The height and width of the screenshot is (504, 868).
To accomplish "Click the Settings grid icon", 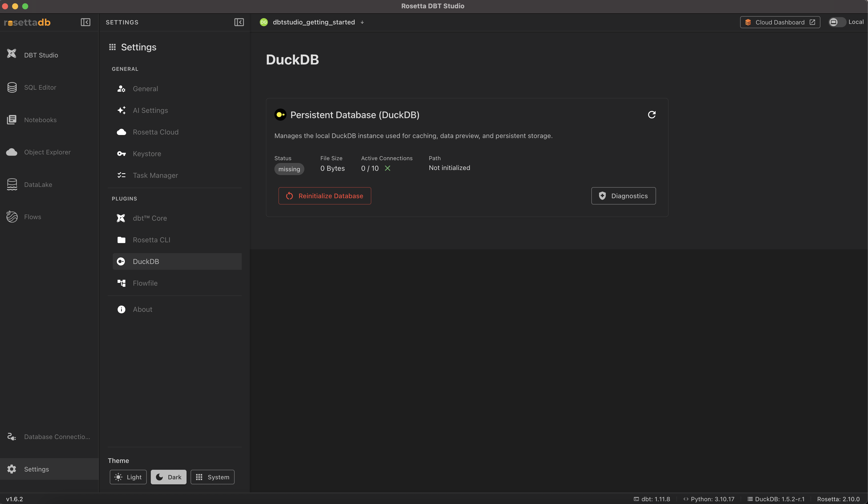I will [112, 47].
